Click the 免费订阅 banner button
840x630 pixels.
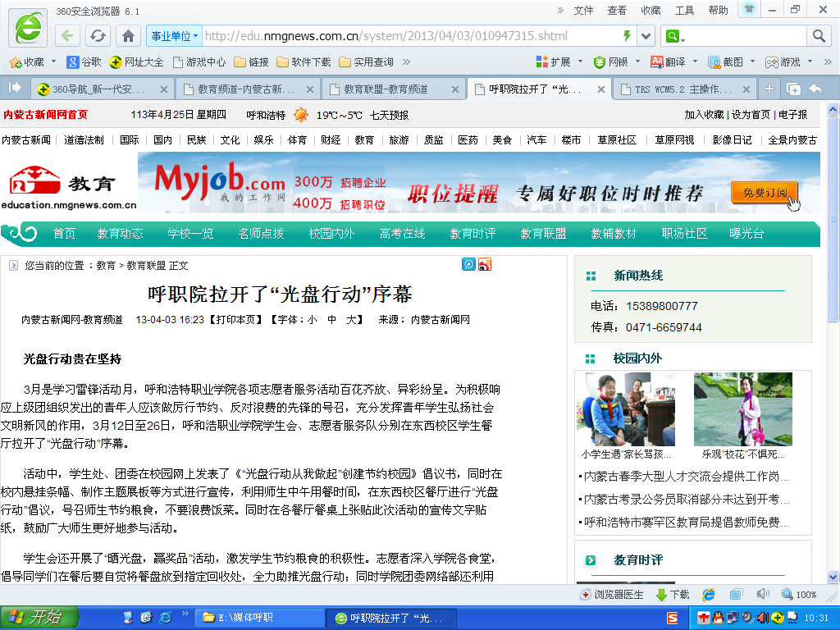click(765, 194)
